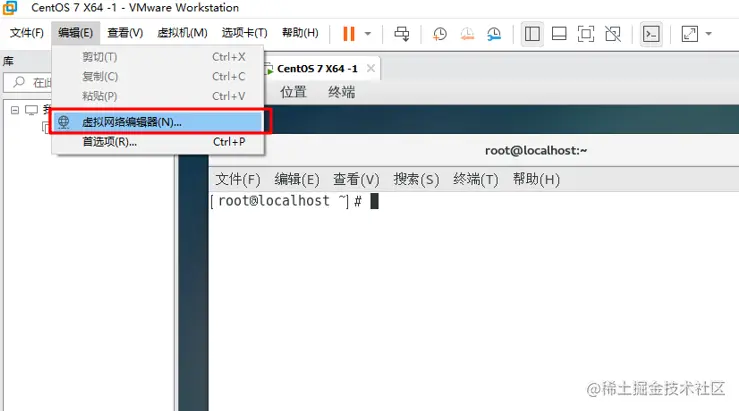The width and height of the screenshot is (739, 411).
Task: Open terminal window's 搜索(S) menu
Action: click(416, 180)
